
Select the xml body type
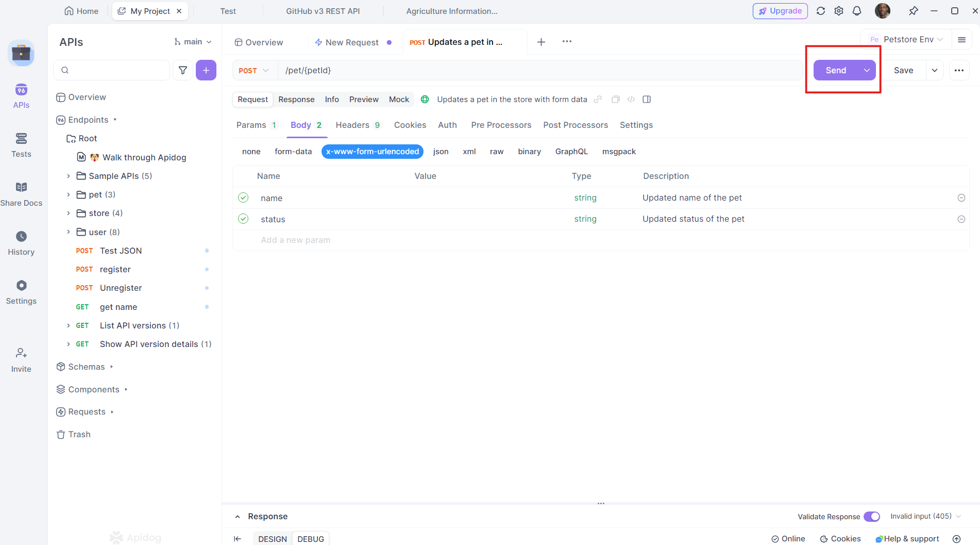pos(469,152)
